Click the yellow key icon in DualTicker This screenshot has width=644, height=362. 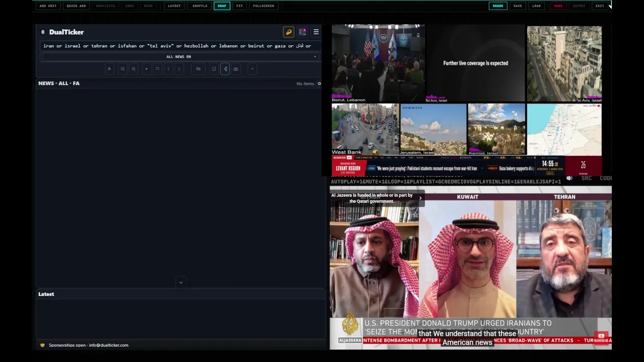[289, 32]
